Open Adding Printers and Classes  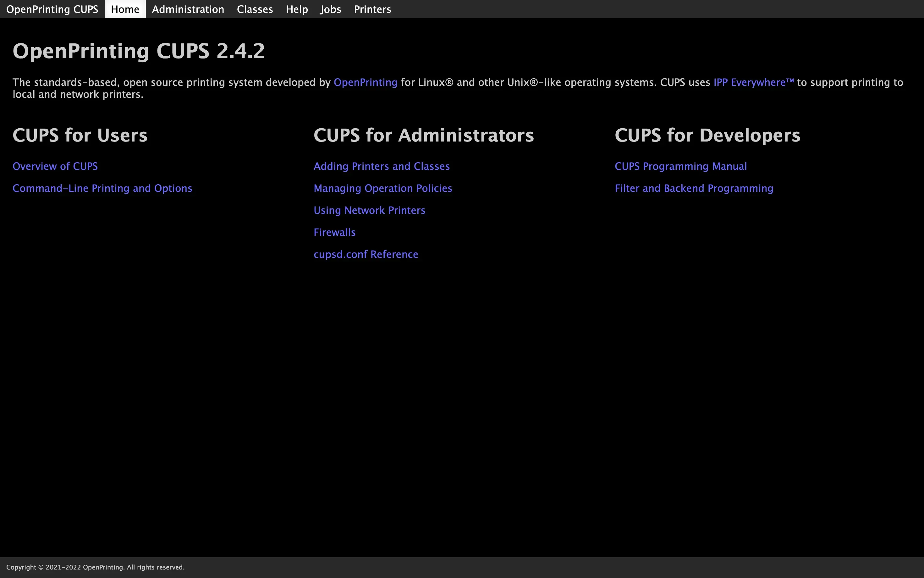[382, 166]
